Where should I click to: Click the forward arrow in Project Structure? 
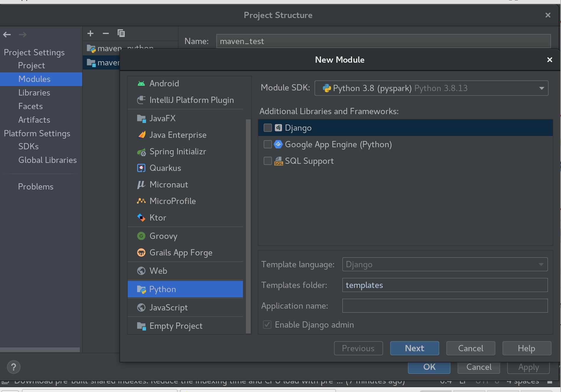tap(23, 35)
